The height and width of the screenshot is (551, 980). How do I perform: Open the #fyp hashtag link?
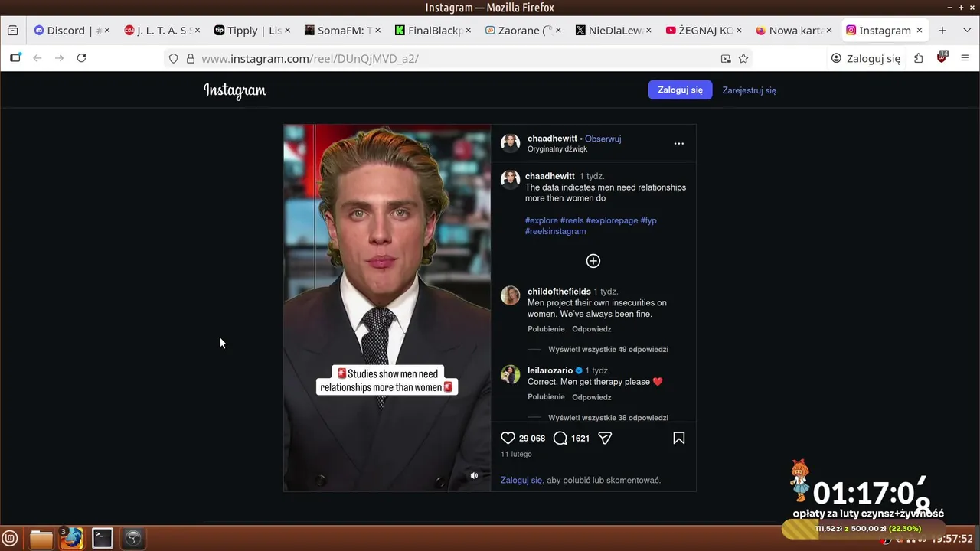pyautogui.click(x=648, y=220)
